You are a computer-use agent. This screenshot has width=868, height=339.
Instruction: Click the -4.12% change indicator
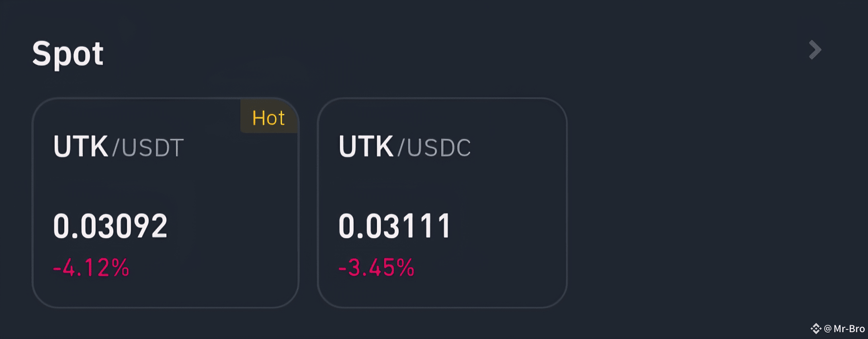(x=89, y=266)
